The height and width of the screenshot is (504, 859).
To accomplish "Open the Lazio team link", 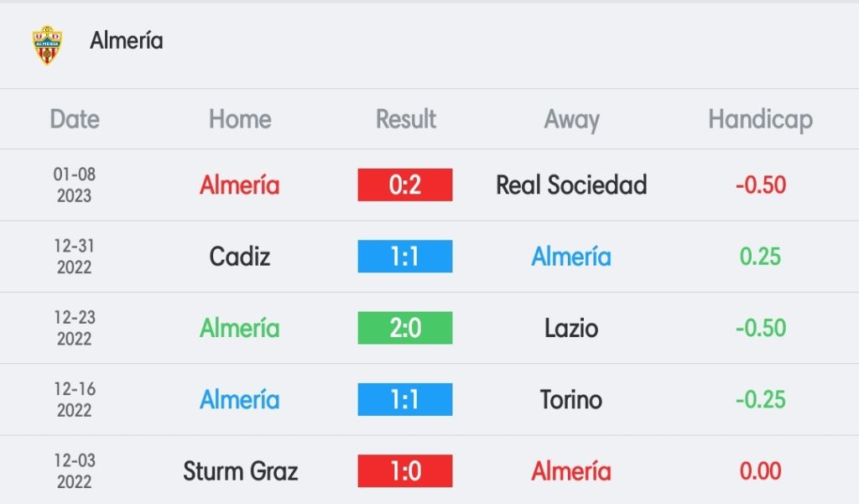I will click(571, 328).
